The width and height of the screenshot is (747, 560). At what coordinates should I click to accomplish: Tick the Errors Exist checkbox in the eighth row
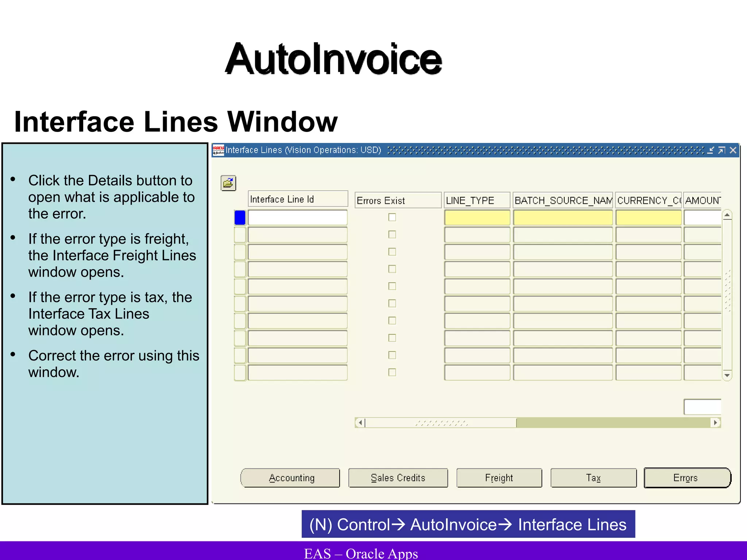(392, 338)
